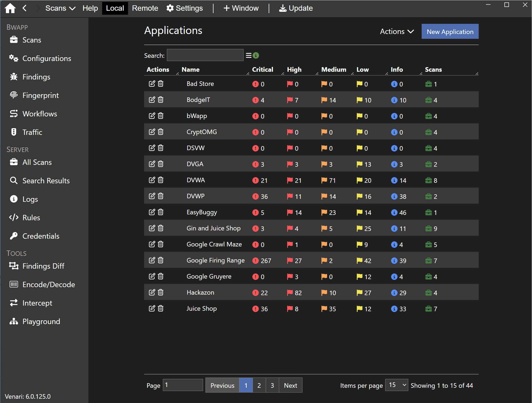Click the search list options icon
Viewport: 532px width, 403px height.
point(249,55)
